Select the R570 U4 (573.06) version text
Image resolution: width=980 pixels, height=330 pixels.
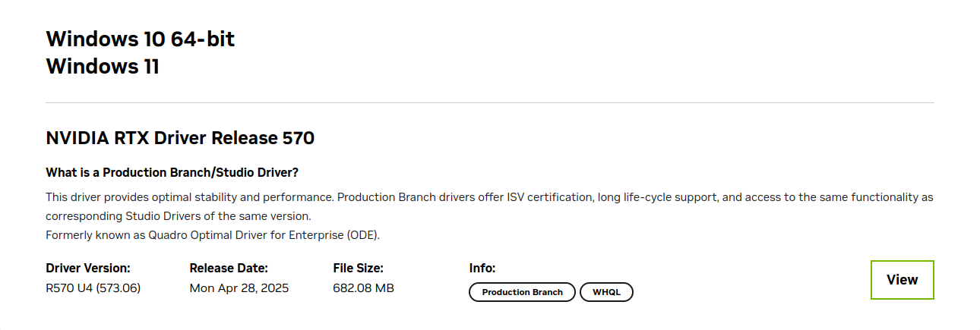(x=93, y=288)
